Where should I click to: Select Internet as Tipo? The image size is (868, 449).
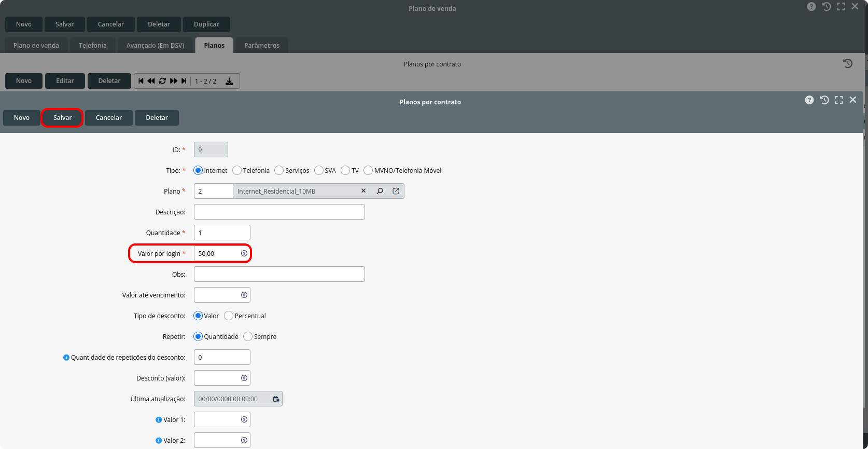tap(198, 170)
